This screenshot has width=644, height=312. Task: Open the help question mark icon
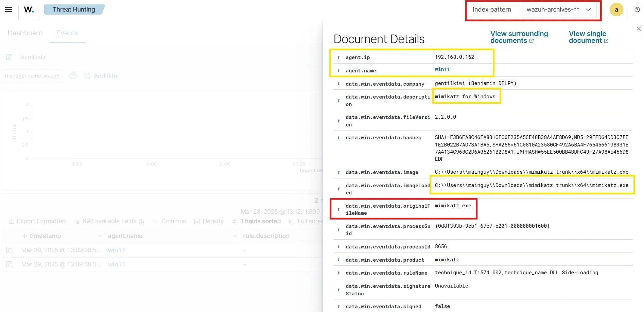pyautogui.click(x=637, y=10)
